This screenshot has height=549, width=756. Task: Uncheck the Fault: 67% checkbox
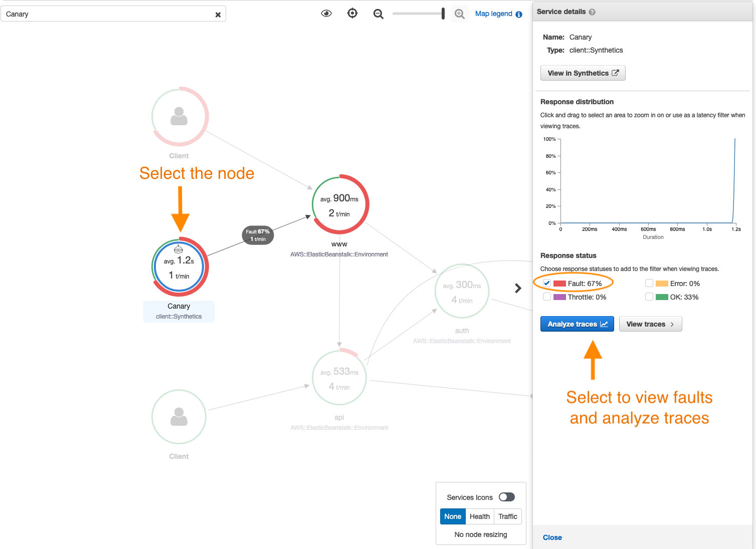(547, 283)
